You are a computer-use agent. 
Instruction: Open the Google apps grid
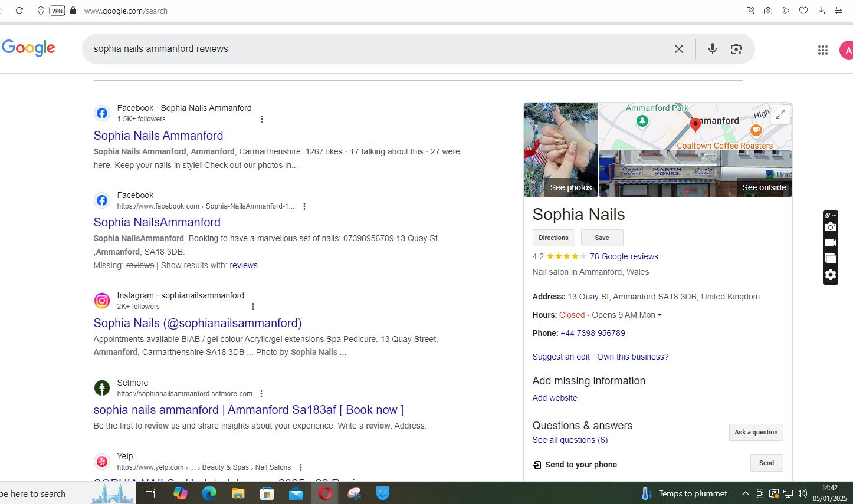(823, 50)
